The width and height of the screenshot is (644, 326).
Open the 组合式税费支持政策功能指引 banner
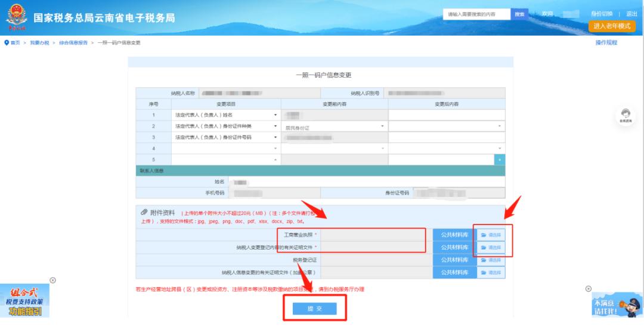pyautogui.click(x=24, y=301)
